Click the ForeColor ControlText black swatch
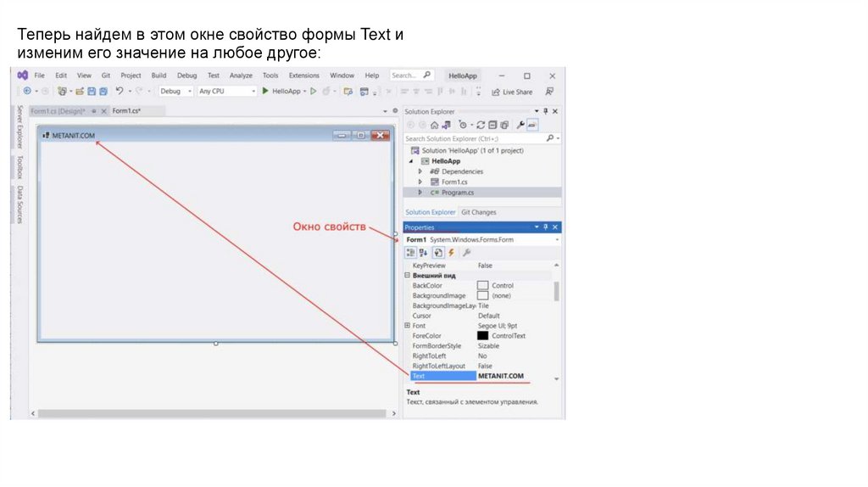 [x=482, y=336]
